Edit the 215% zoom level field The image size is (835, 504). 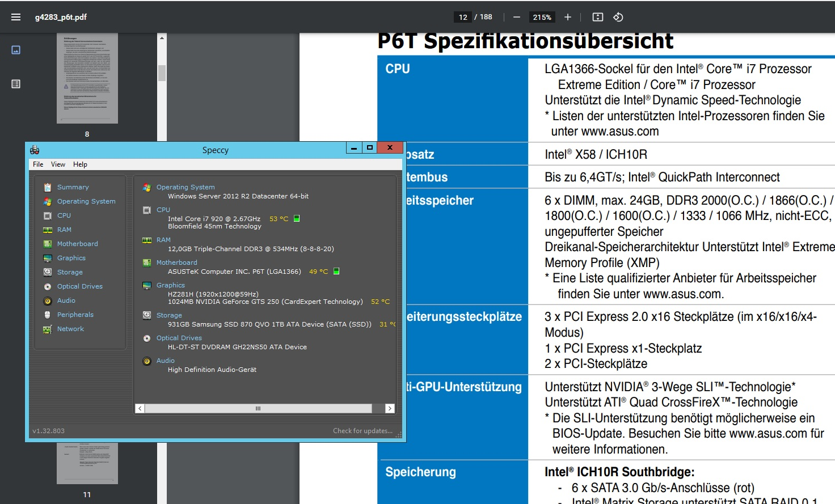542,17
